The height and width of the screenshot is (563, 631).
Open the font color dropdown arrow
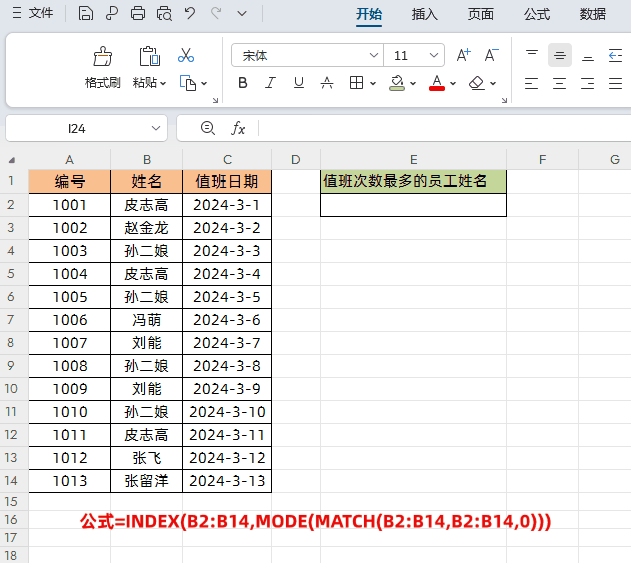point(453,83)
